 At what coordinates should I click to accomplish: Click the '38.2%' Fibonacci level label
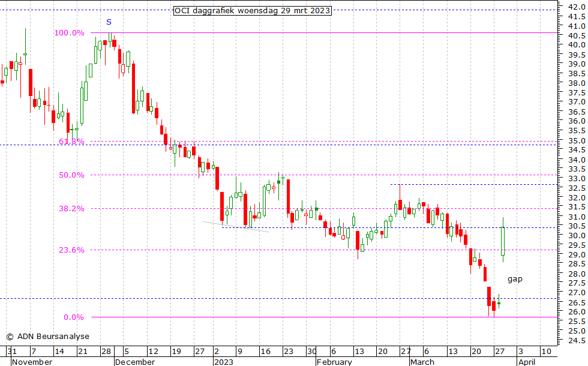point(71,209)
